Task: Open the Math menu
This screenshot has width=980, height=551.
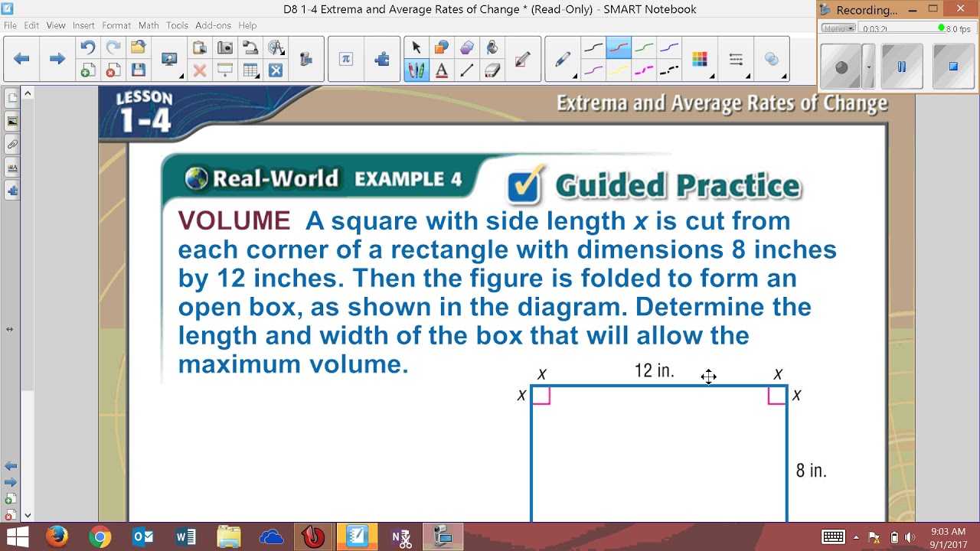Action: point(149,25)
